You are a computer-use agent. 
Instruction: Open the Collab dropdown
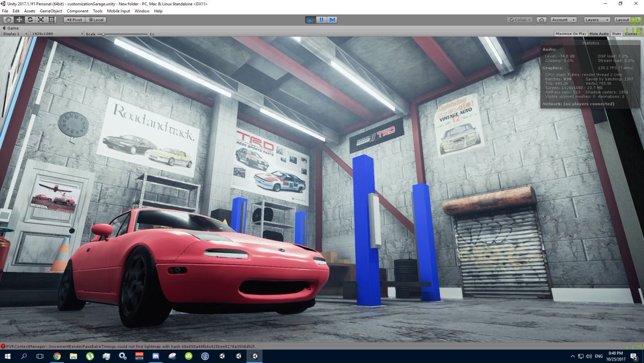(520, 20)
